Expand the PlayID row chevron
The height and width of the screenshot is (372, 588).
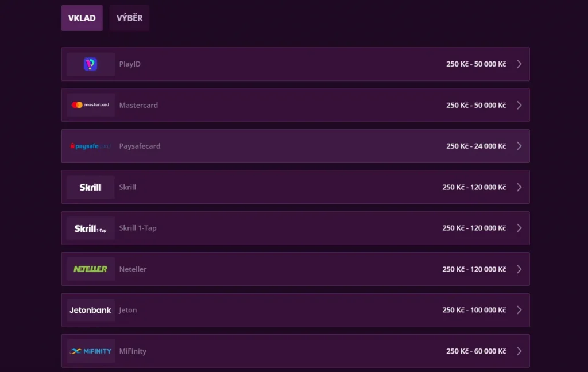point(519,64)
